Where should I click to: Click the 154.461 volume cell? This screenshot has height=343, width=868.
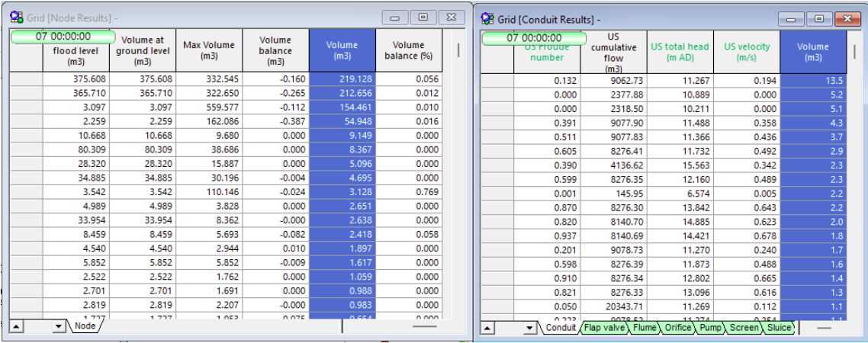click(x=342, y=107)
